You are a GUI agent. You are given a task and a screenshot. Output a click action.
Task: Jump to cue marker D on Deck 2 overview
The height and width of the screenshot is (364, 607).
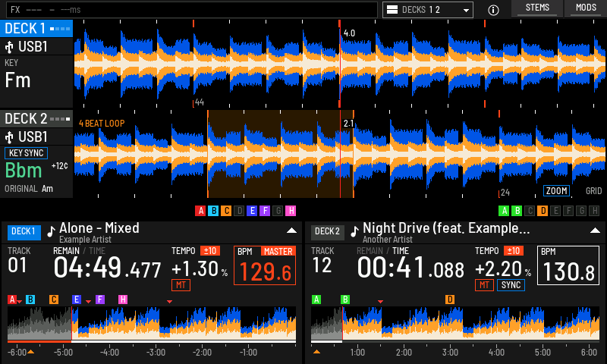[x=450, y=300]
